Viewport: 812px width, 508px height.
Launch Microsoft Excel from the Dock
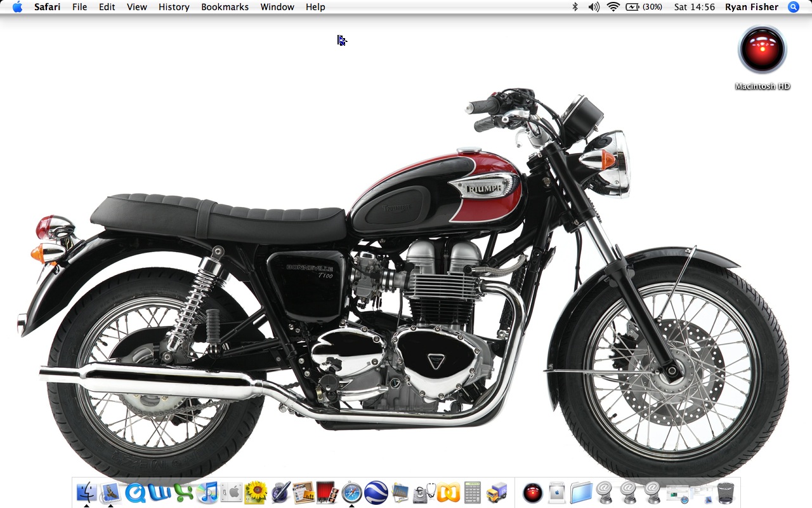(x=183, y=493)
